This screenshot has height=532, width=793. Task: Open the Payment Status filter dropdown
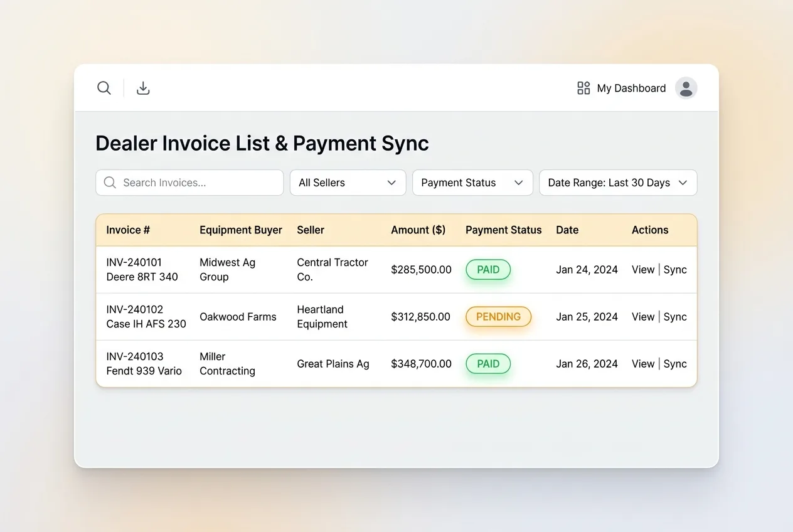point(472,183)
